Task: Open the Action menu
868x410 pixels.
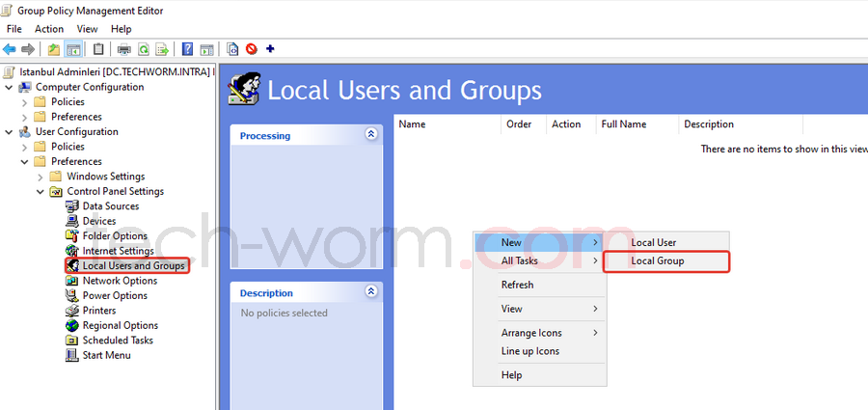Action: click(48, 29)
